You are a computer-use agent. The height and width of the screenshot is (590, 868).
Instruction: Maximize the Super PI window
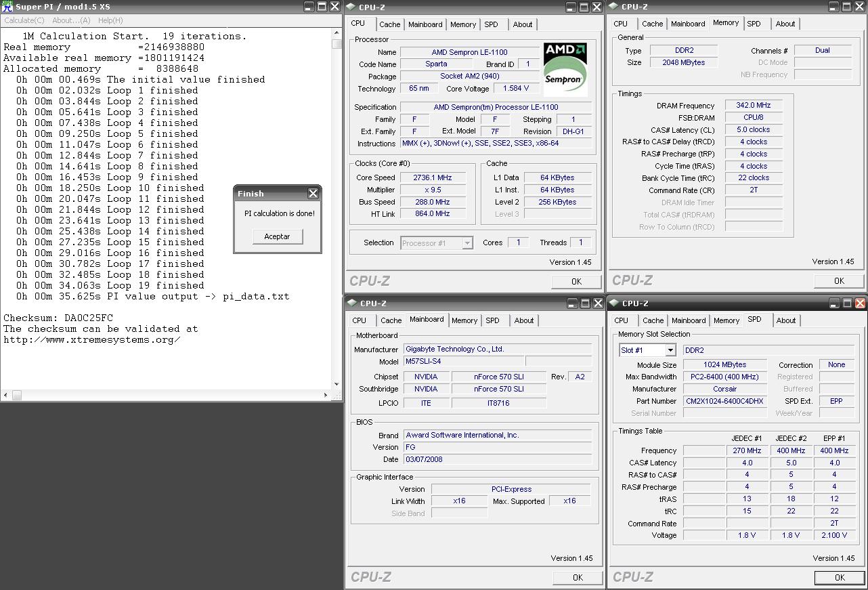pyautogui.click(x=322, y=7)
